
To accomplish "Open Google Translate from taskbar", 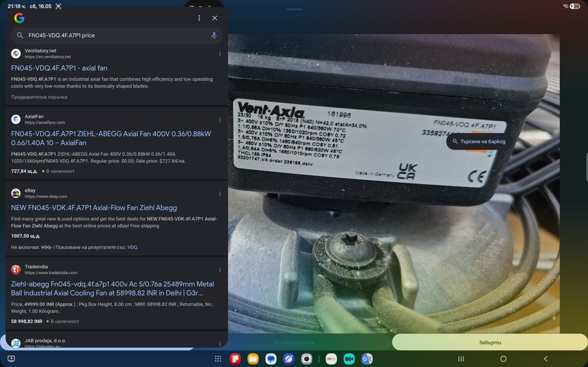I will pyautogui.click(x=367, y=359).
